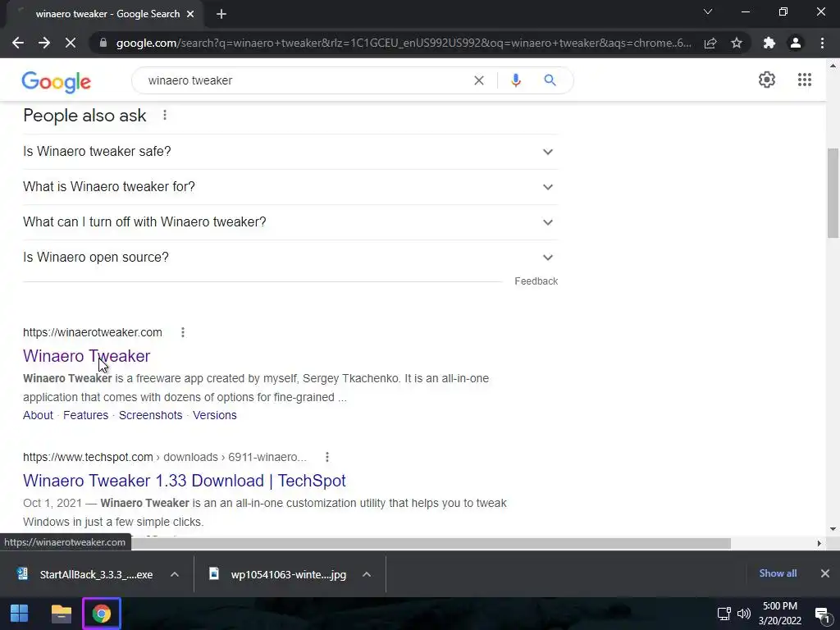
Task: Open a new tab
Action: point(221,15)
